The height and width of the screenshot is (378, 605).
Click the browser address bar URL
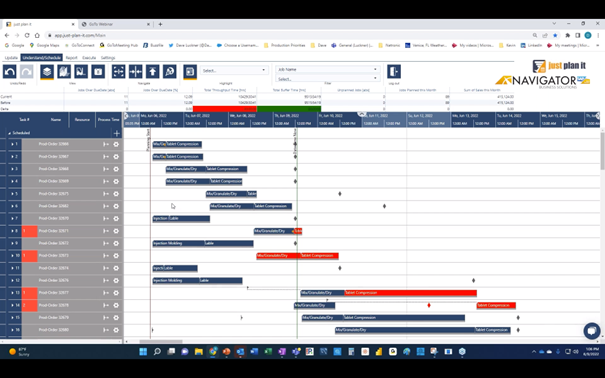click(x=80, y=35)
